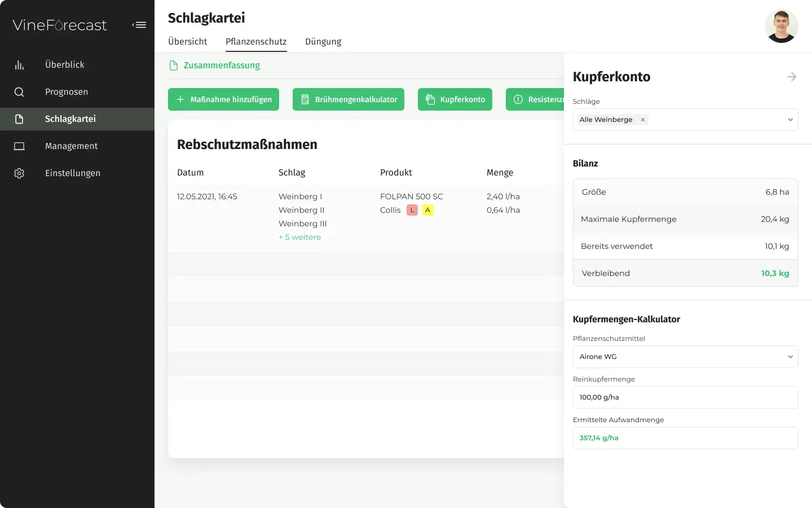Image resolution: width=812 pixels, height=508 pixels.
Task: Collapse the sidebar with the menu toggle icon
Action: point(139,25)
